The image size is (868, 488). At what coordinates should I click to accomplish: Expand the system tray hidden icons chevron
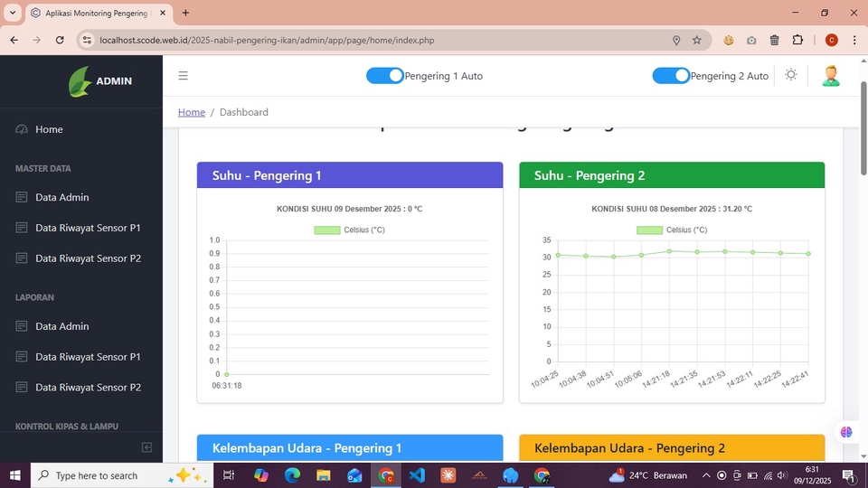pyautogui.click(x=703, y=475)
